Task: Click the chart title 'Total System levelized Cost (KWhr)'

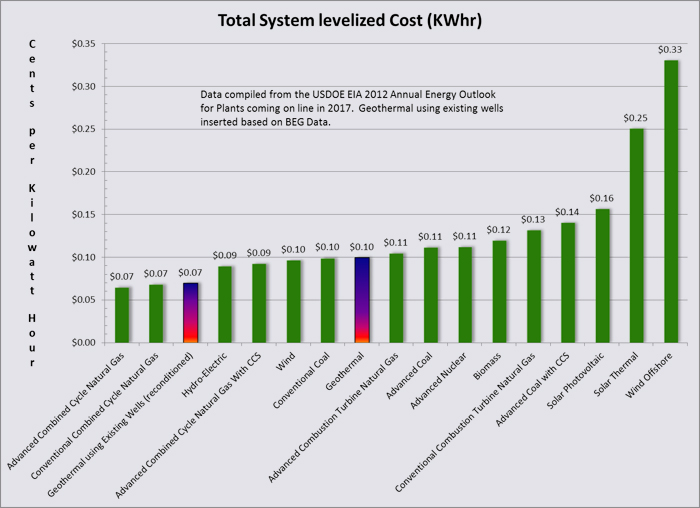Action: click(x=350, y=21)
